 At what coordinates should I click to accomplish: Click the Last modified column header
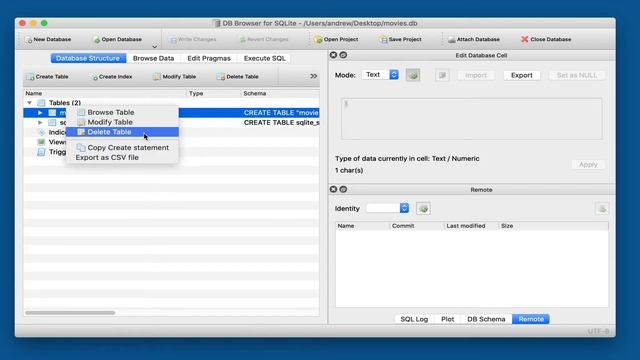(471, 226)
